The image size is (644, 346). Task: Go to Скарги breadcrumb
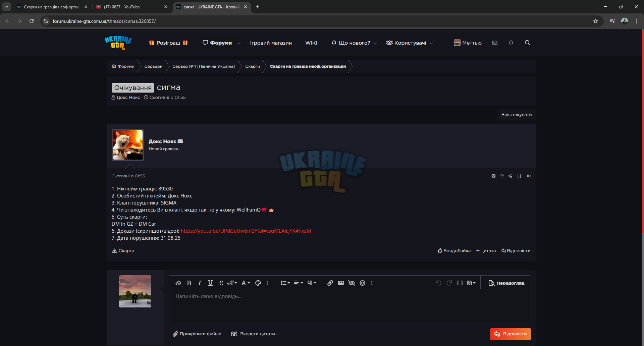click(x=253, y=66)
